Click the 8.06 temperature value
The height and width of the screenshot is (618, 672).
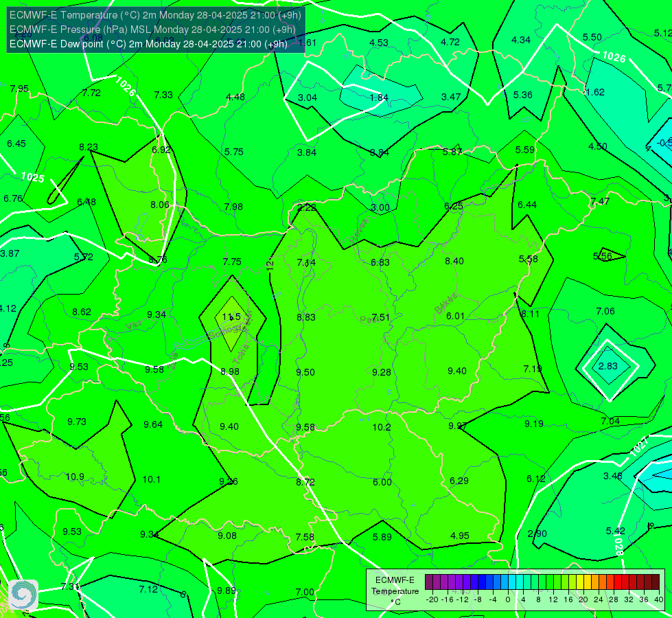coord(160,205)
